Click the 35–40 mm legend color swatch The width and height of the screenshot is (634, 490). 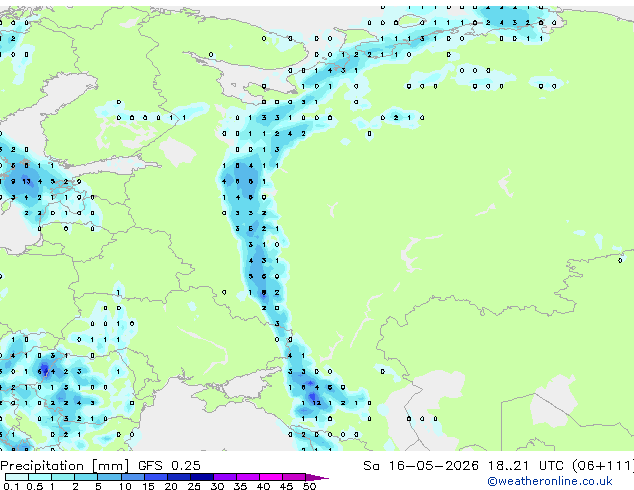coord(248,477)
